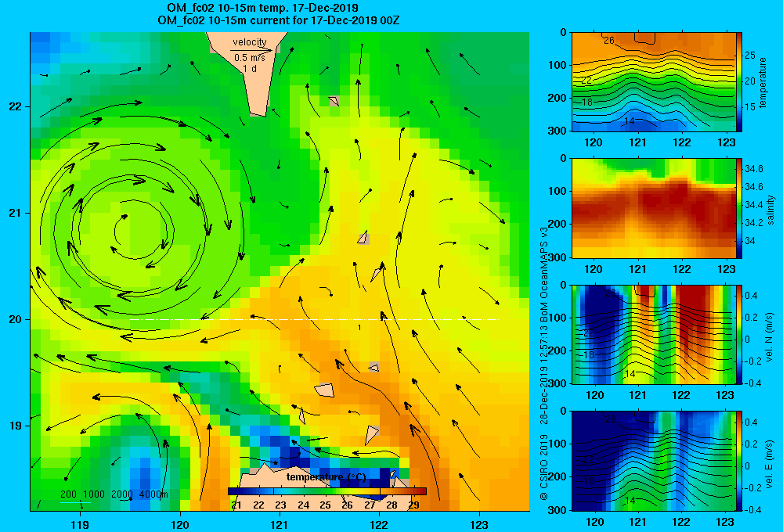
Task: Click the '34.8' value on salinity colorbar
Action: (753, 169)
